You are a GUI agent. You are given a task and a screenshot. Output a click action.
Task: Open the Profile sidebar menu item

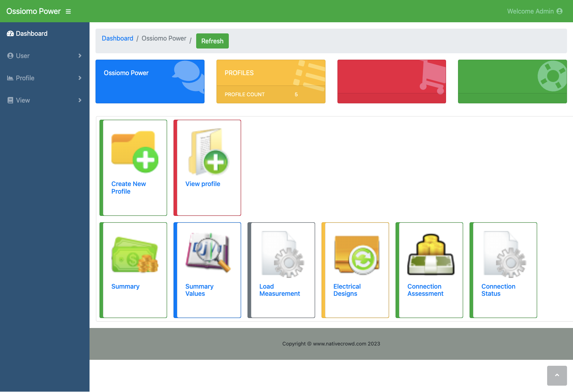45,78
